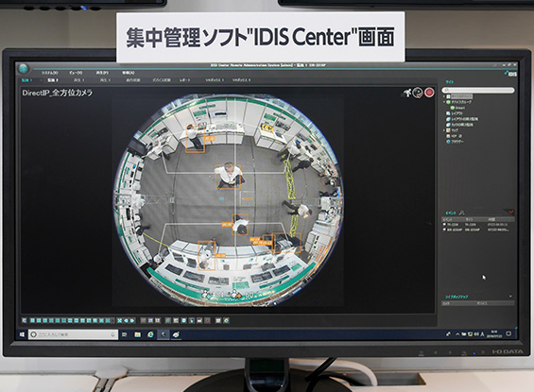The image size is (534, 392).
Task: Switch to the cyan-highlighted 監視 1 tab
Action: 26,80
